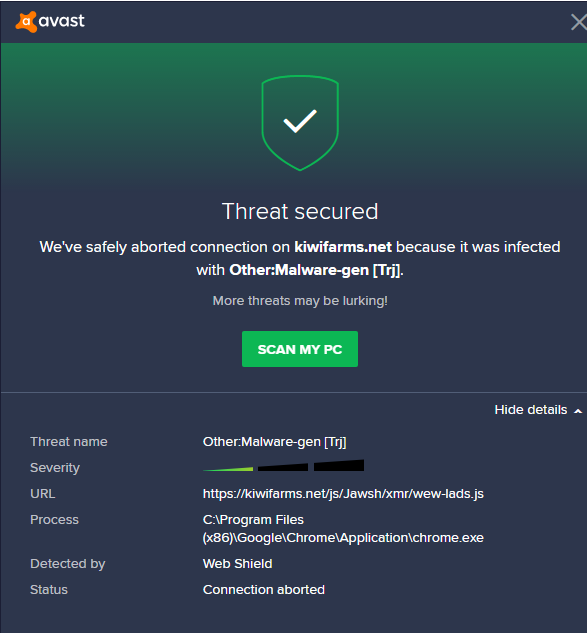Select the kiwifarms.net wew-lads.js URL text
This screenshot has width=587, height=633.
pyautogui.click(x=343, y=494)
